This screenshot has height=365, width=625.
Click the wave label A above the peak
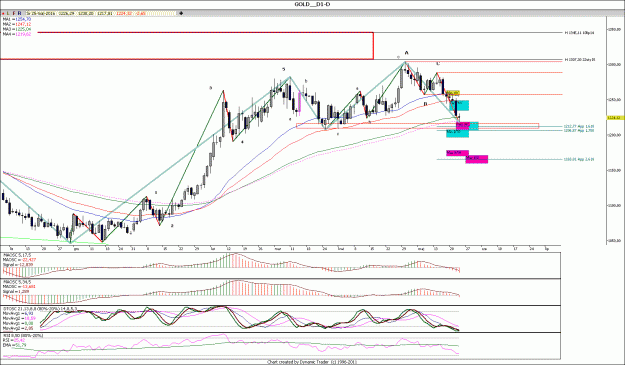[x=407, y=53]
